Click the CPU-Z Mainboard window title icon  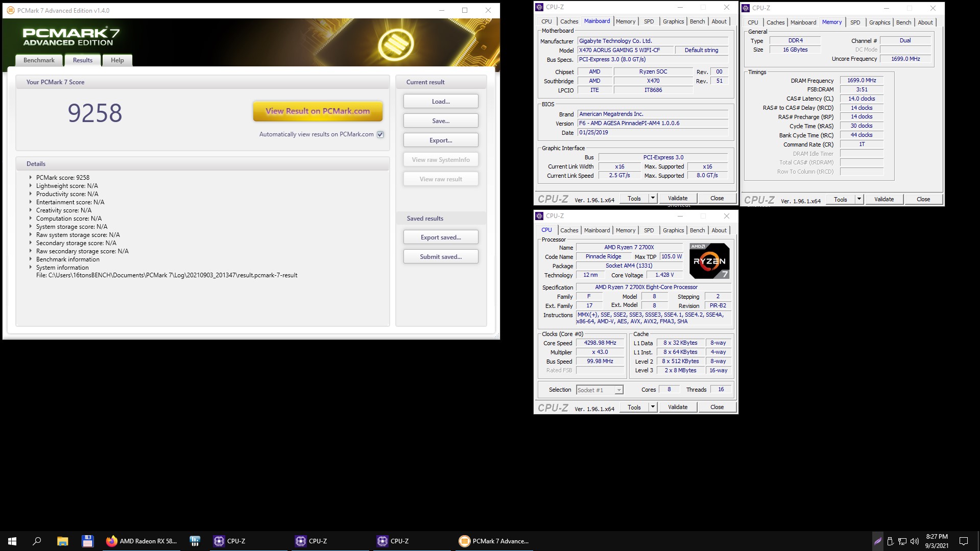click(x=539, y=7)
